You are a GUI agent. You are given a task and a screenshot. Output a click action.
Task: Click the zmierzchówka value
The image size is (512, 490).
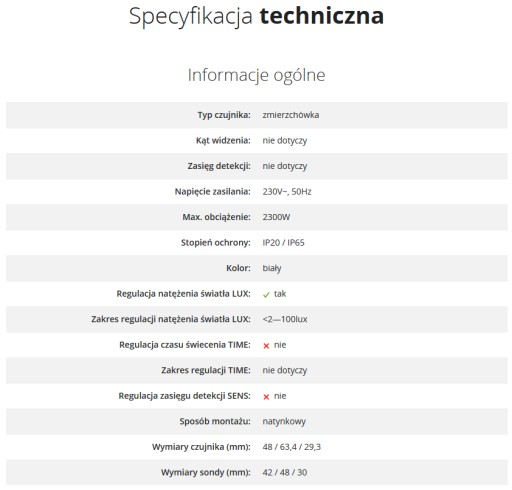click(291, 115)
